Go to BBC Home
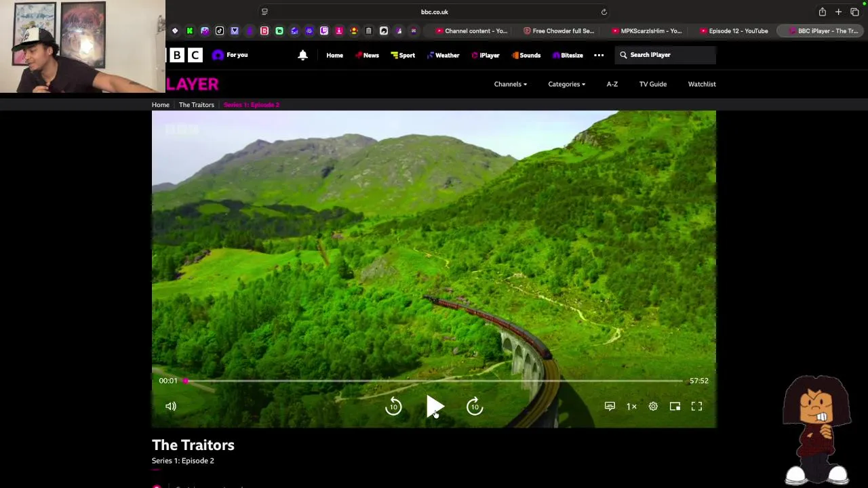The image size is (868, 488). tap(334, 55)
